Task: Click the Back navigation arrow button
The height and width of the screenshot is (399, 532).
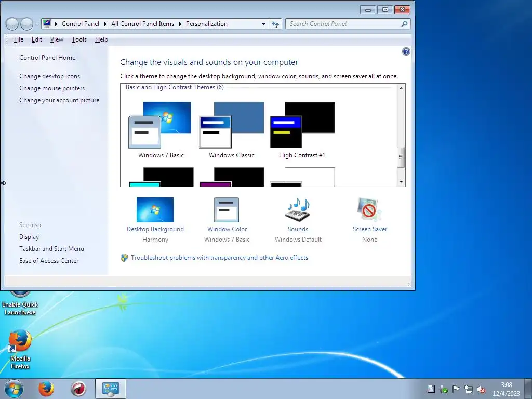Action: [12, 24]
